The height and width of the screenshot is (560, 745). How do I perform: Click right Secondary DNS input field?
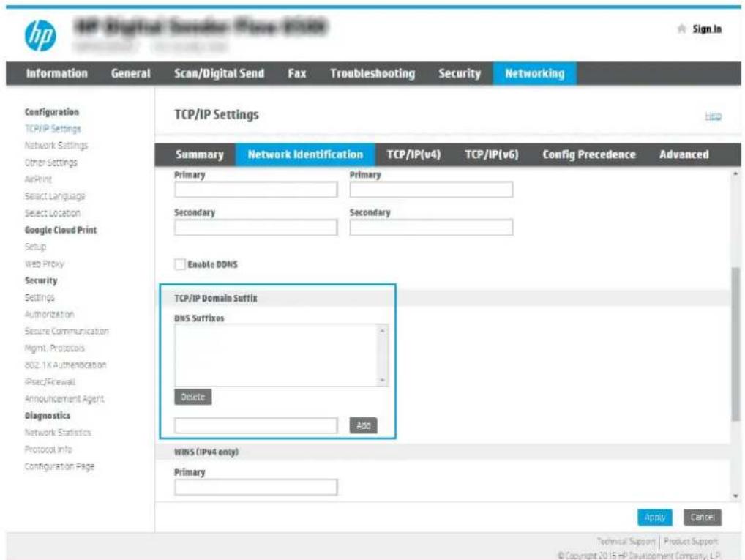(431, 227)
